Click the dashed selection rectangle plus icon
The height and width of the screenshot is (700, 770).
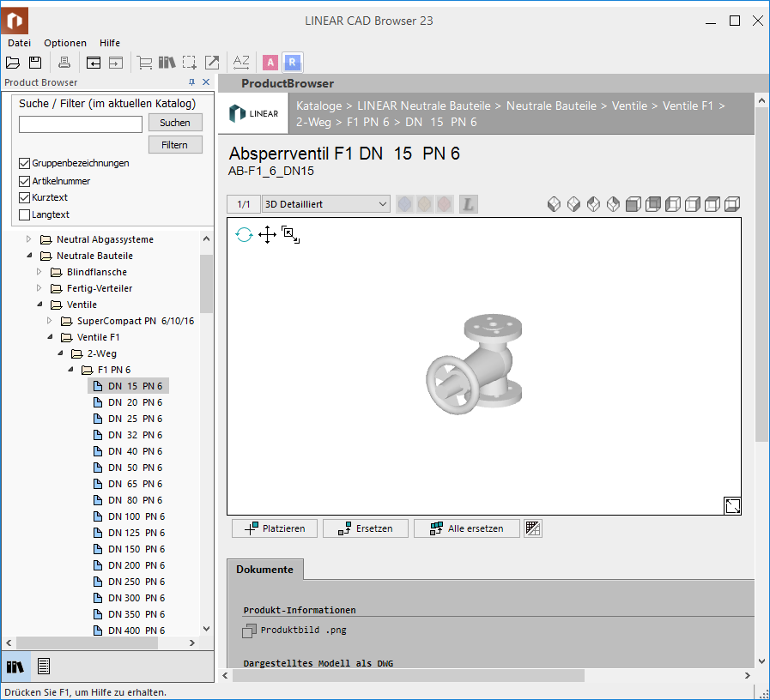(x=190, y=63)
